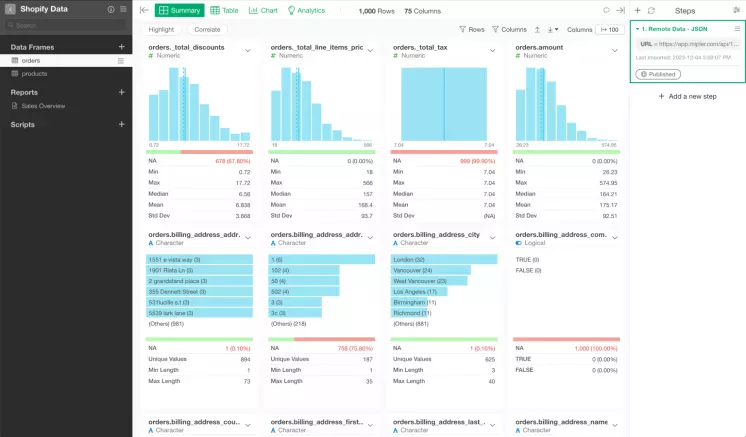Click the back arrow beside Shopify Data
The image size is (746, 437).
(x=10, y=9)
